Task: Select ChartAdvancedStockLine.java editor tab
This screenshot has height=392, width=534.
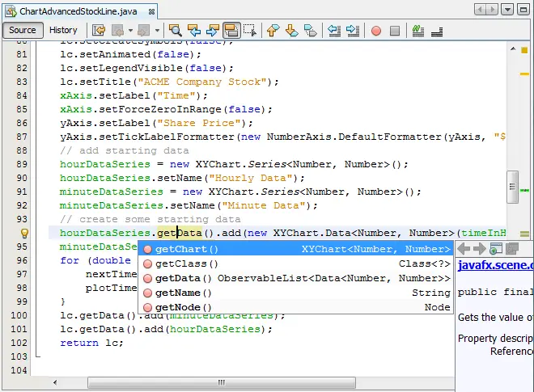Action: (78, 11)
